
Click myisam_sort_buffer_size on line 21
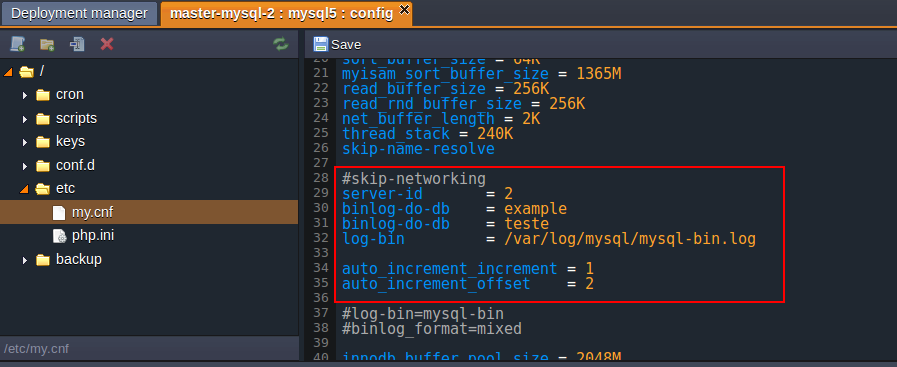click(x=445, y=74)
